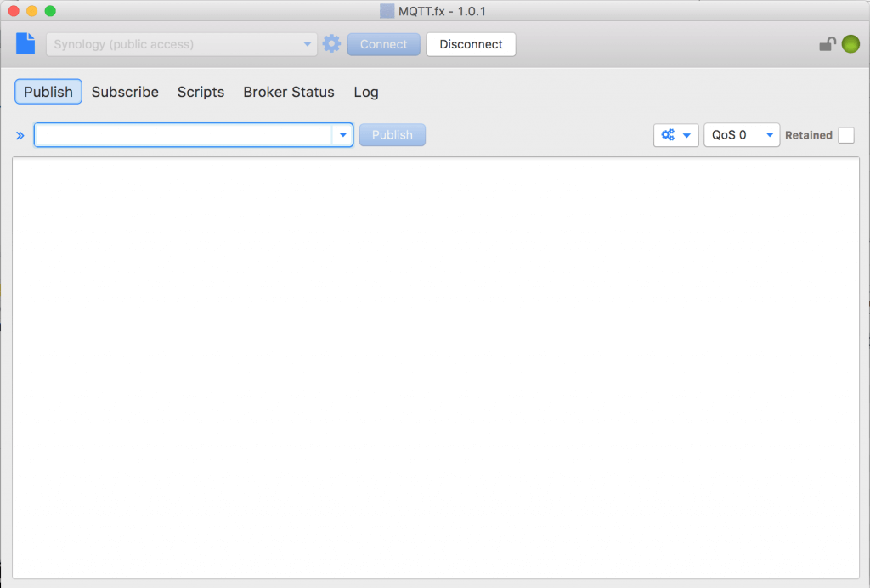Viewport: 870px width, 588px height.
Task: Click the yellow minimize window button
Action: [32, 11]
